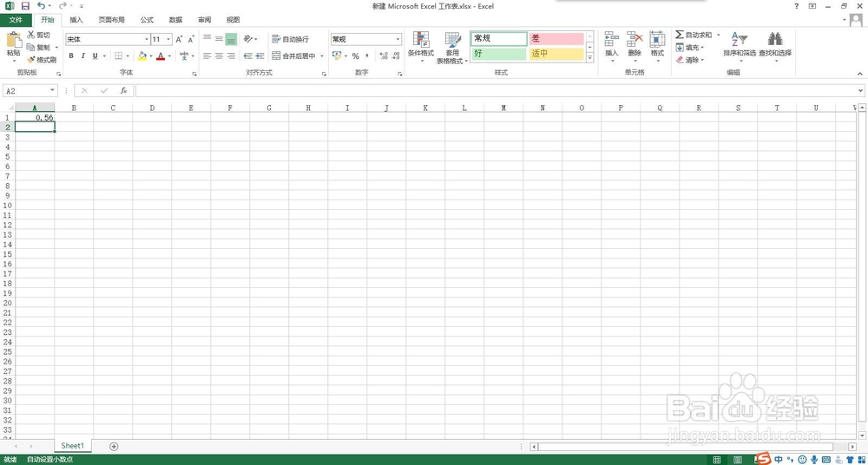This screenshot has height=465, width=868.
Task: Click the Insert Function fx icon
Action: coord(124,91)
